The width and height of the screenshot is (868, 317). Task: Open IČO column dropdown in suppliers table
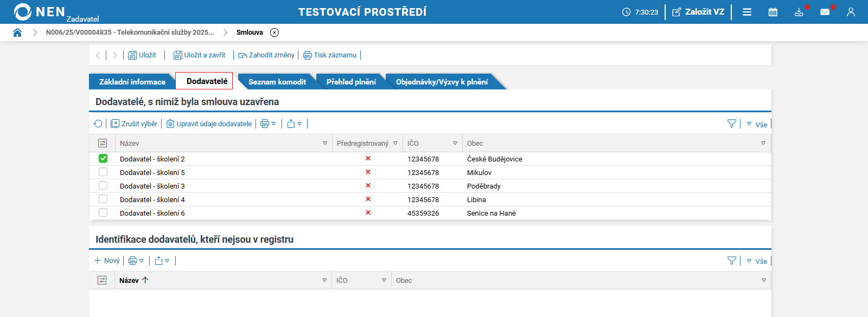tap(455, 143)
